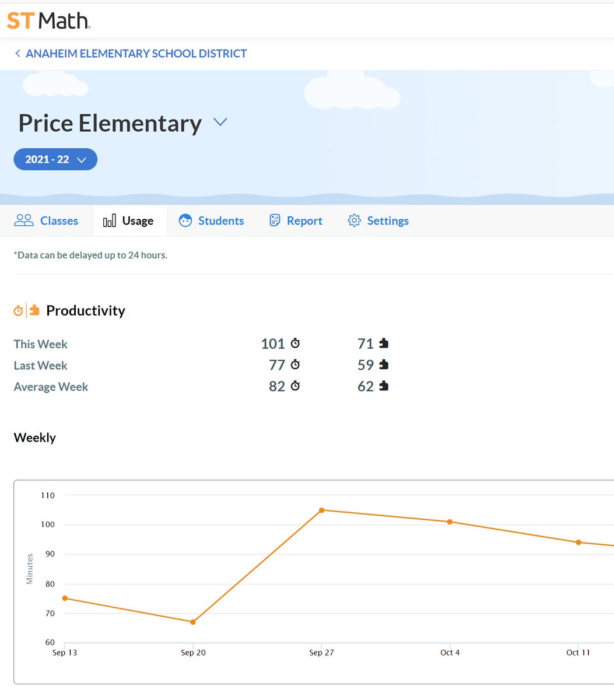Screen dimensions: 614x700
Task: Click the Oct 4 x-axis label
Action: [450, 652]
